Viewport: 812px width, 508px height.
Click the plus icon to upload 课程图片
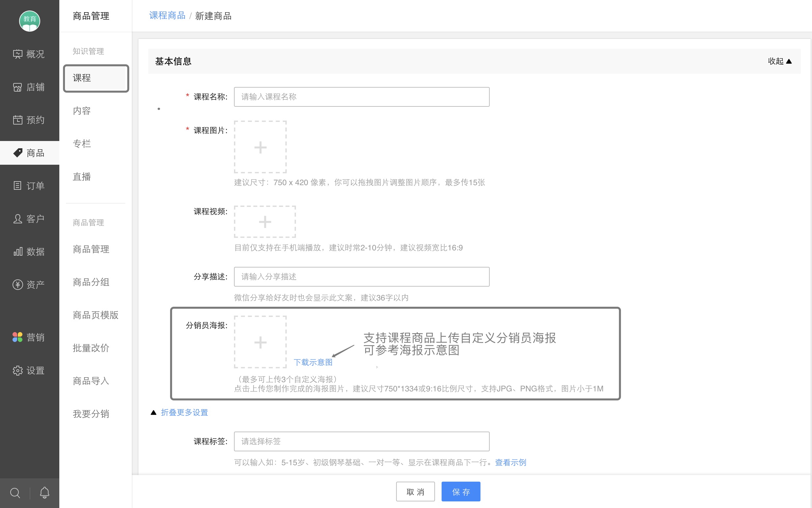pyautogui.click(x=260, y=147)
